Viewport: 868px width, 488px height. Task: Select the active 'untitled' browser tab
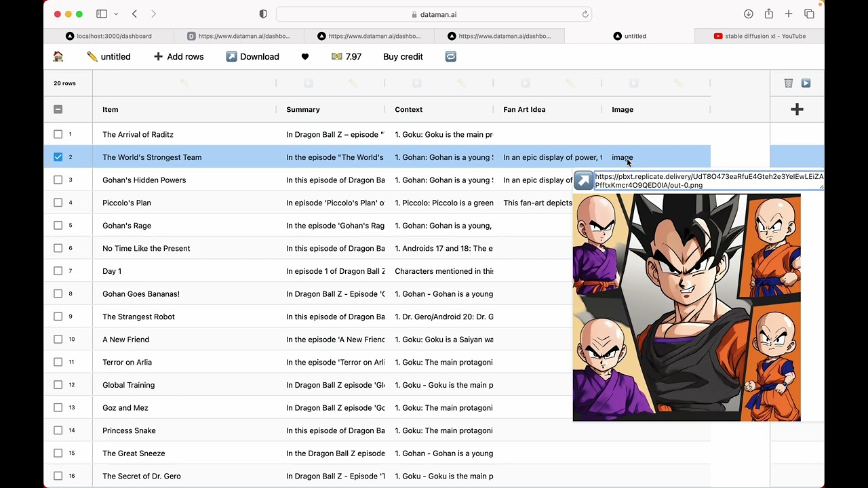629,36
